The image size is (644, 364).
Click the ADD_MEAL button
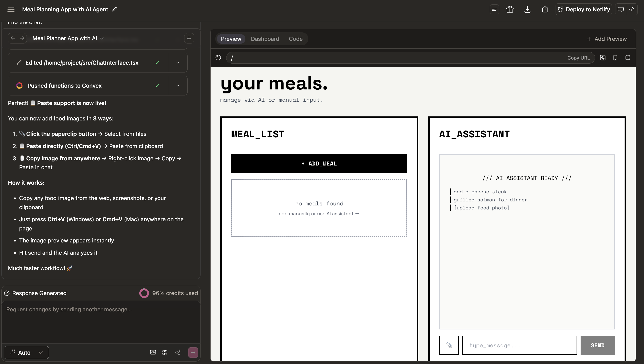pos(319,163)
